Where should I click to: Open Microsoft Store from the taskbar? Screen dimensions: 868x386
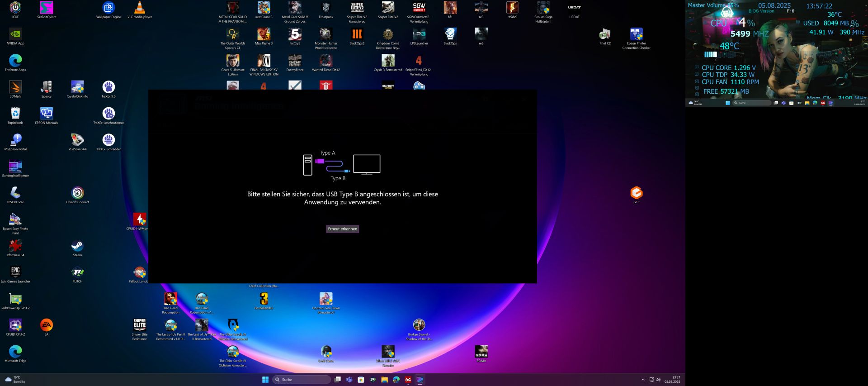coord(361,380)
